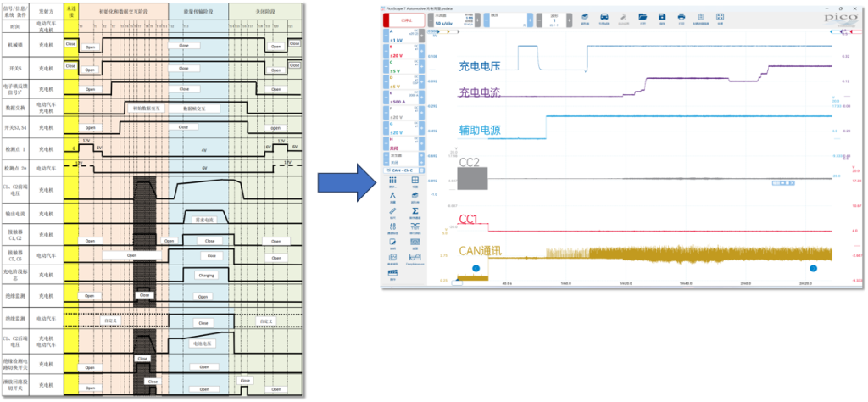
Task: Decrease channel A ±1 kV range
Action: (x=386, y=36)
